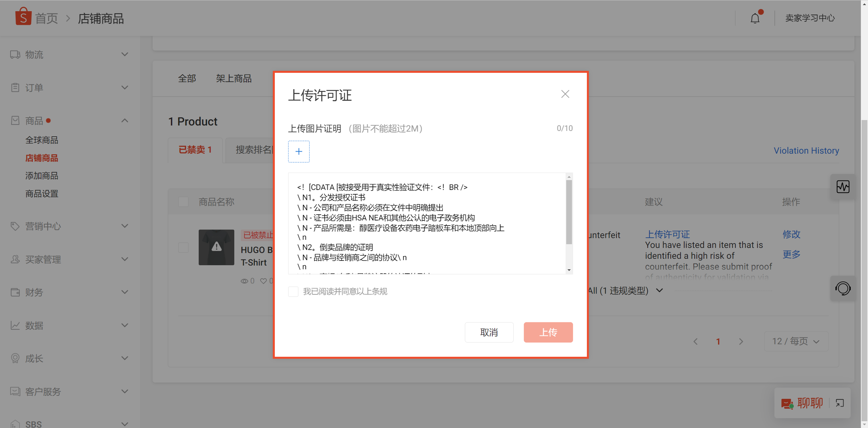Click the 取消 button
Screen dimensions: 868x428
pos(489,332)
